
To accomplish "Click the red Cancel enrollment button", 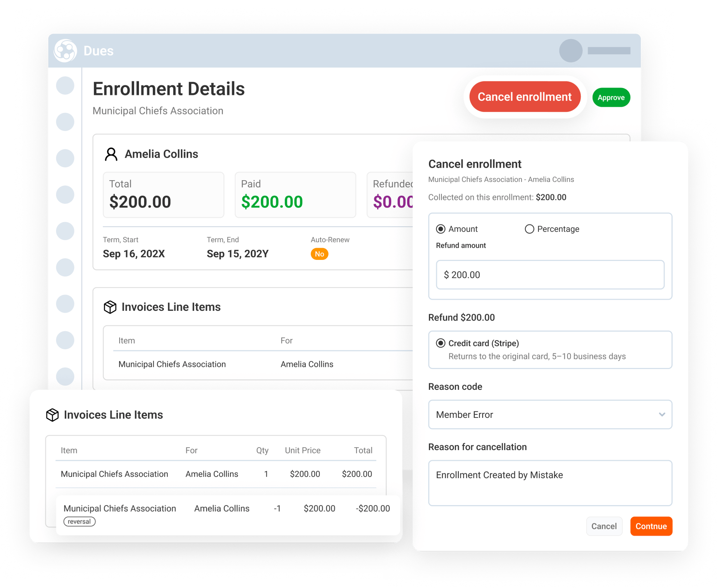I will pyautogui.click(x=524, y=97).
